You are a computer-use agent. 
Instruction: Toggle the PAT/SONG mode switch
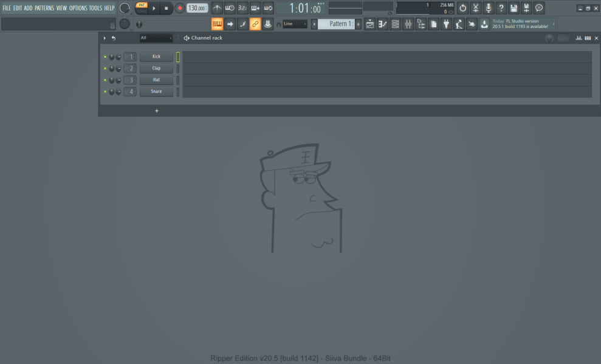tap(142, 7)
